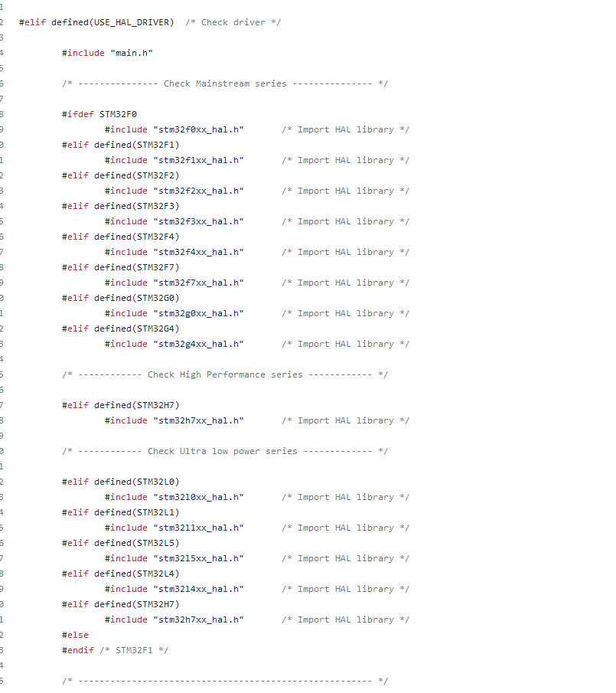Click the Import HAL library comment on stm32f0xx row

pos(345,129)
